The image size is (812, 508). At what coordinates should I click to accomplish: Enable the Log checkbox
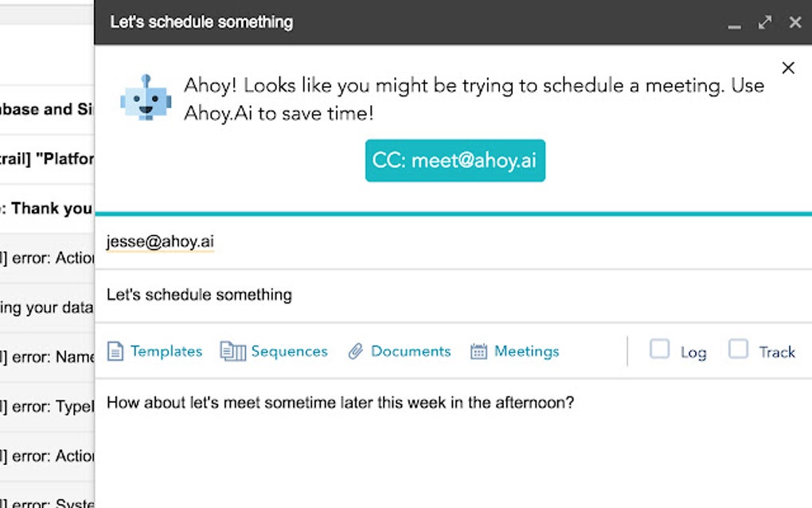click(659, 350)
